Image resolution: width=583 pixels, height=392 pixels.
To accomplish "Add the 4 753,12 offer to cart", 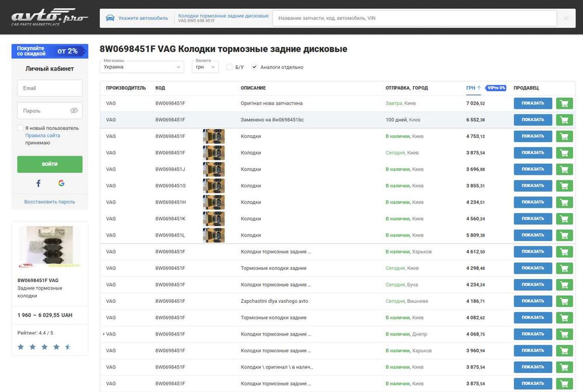I will click(564, 136).
